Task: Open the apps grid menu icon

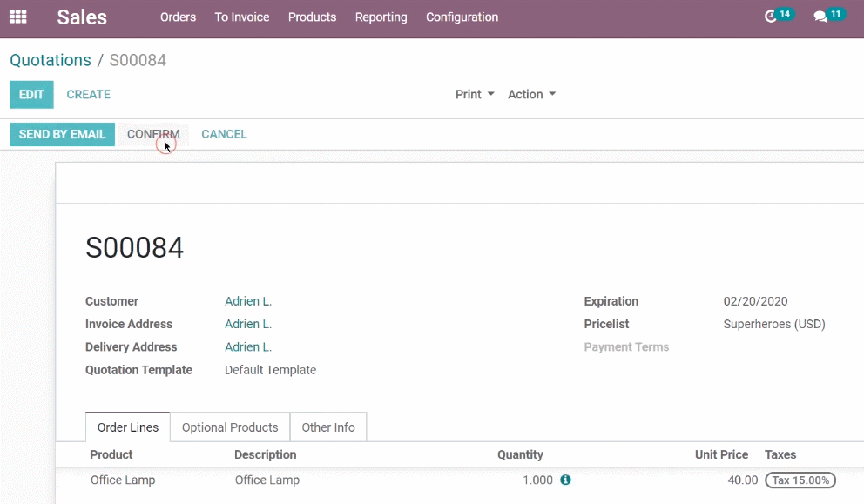Action: tap(18, 17)
